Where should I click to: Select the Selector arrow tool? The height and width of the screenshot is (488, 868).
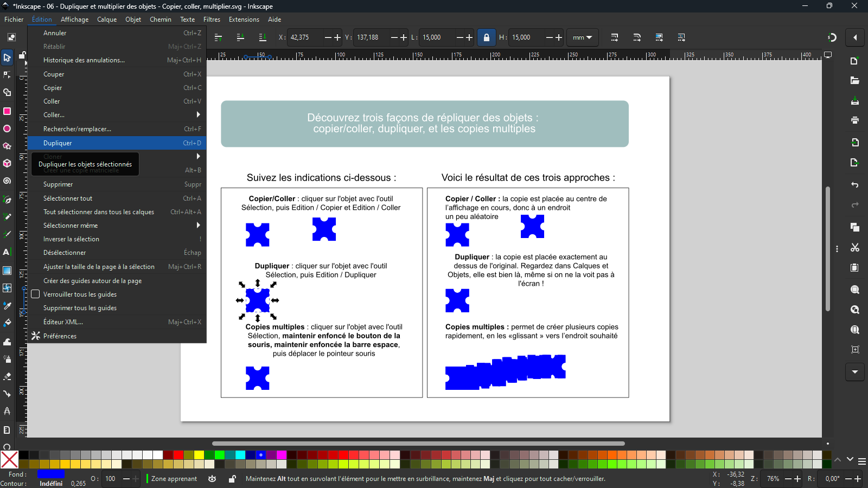(7, 57)
